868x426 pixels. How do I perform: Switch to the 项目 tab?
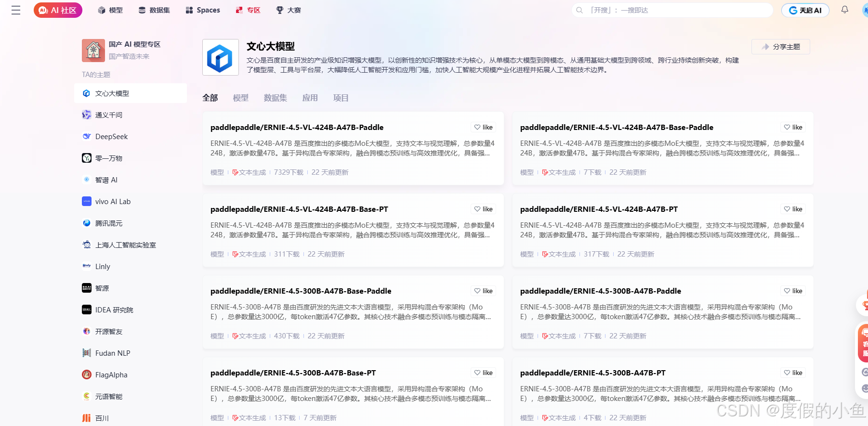(341, 98)
